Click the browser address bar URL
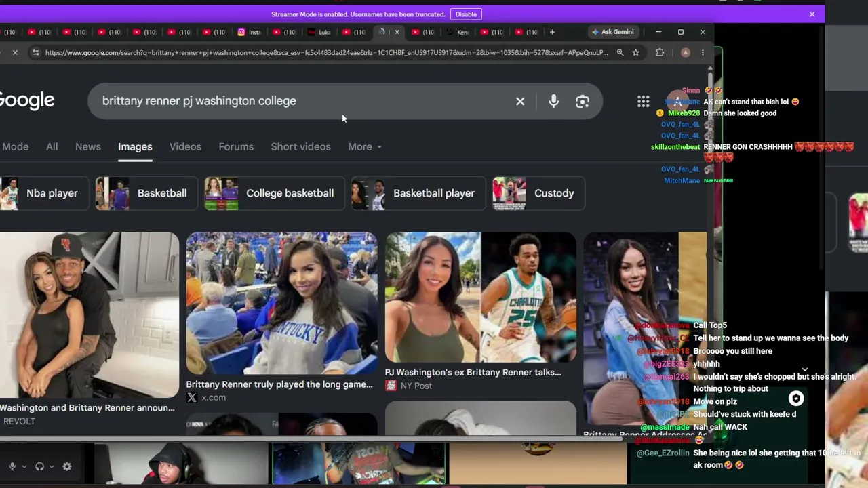868x488 pixels. 326,52
